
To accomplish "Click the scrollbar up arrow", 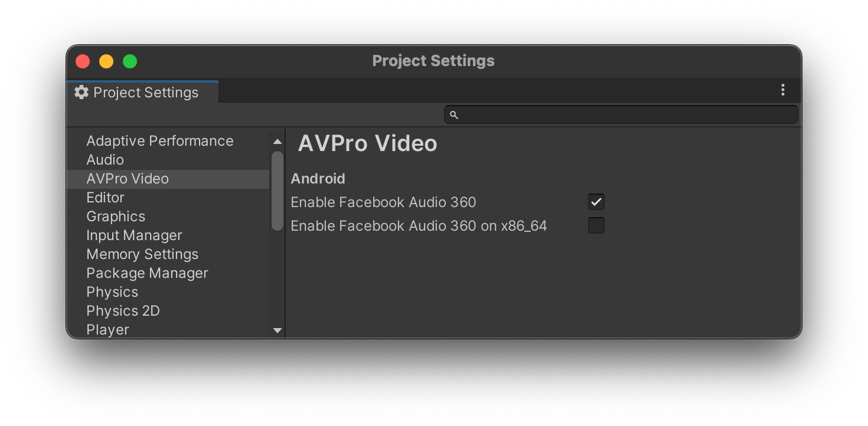I will point(277,141).
